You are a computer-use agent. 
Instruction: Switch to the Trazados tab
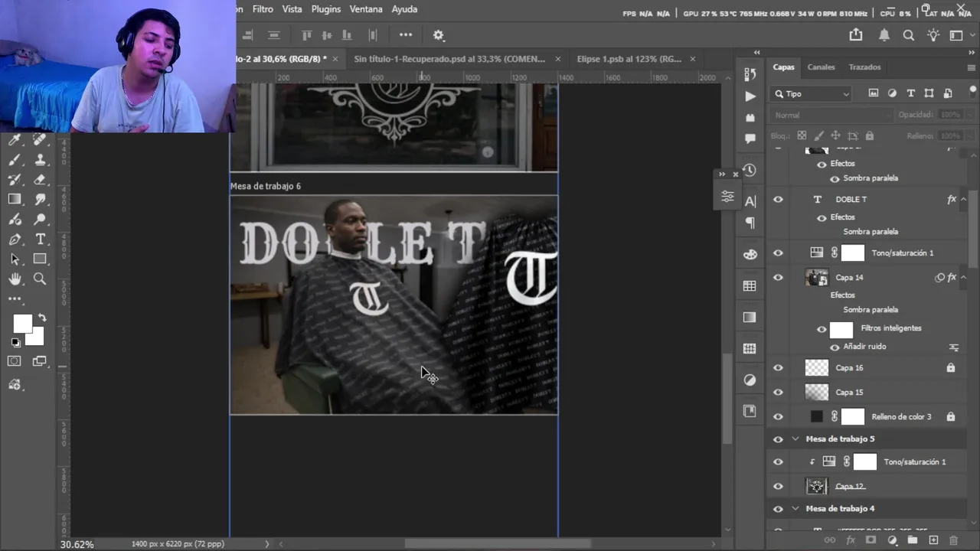coord(864,67)
